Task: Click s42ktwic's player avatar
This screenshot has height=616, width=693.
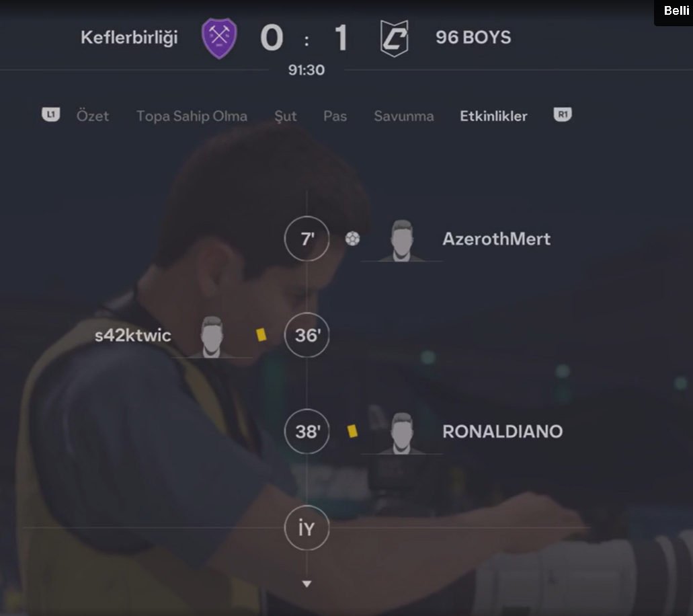Action: (x=212, y=336)
